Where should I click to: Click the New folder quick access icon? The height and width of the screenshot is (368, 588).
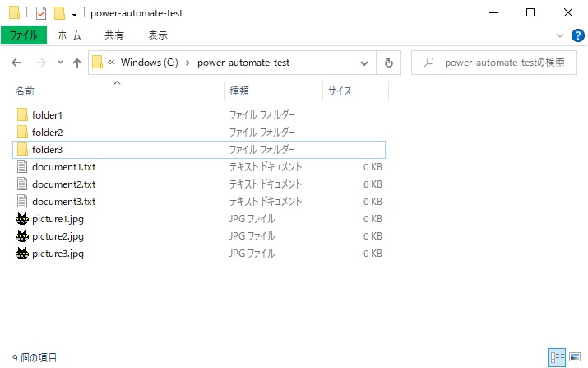coord(60,13)
